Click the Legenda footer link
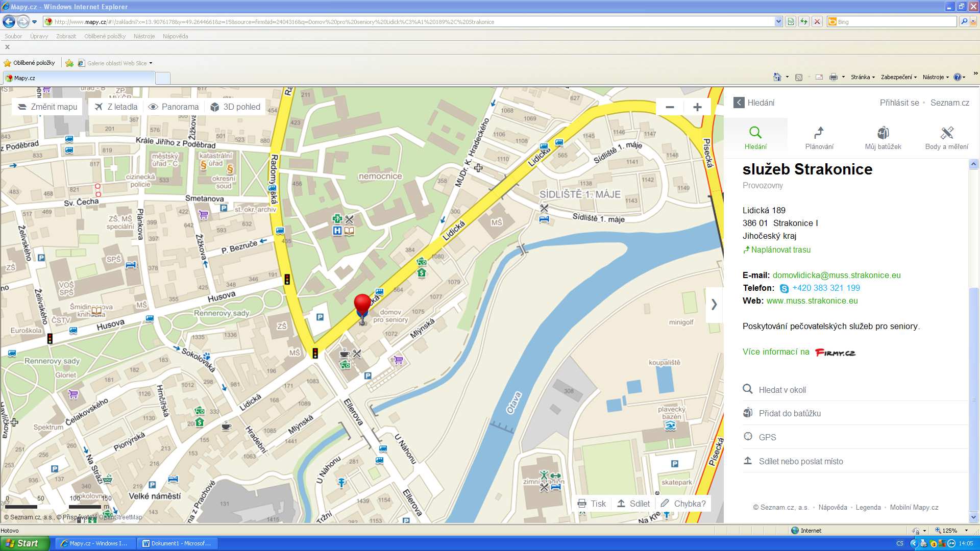Image resolution: width=980 pixels, height=551 pixels. 868,508
